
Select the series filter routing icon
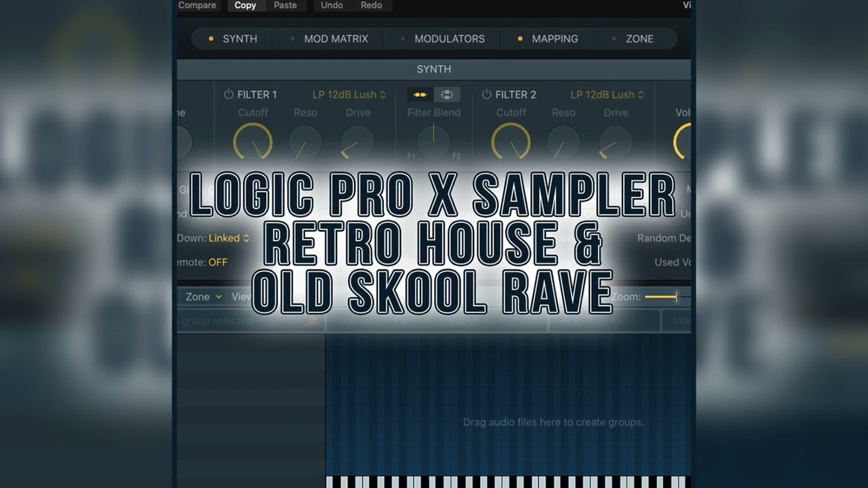click(x=420, y=94)
